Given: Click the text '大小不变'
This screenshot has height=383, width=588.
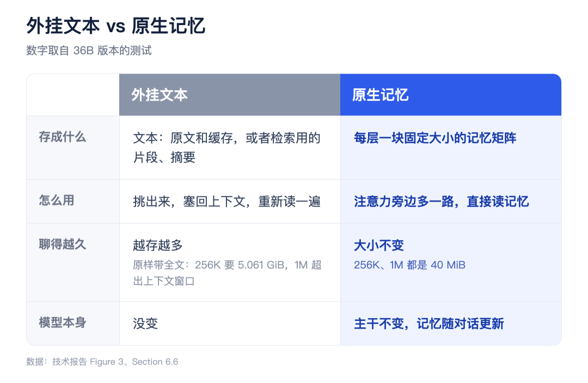Looking at the screenshot, I should click(379, 245).
